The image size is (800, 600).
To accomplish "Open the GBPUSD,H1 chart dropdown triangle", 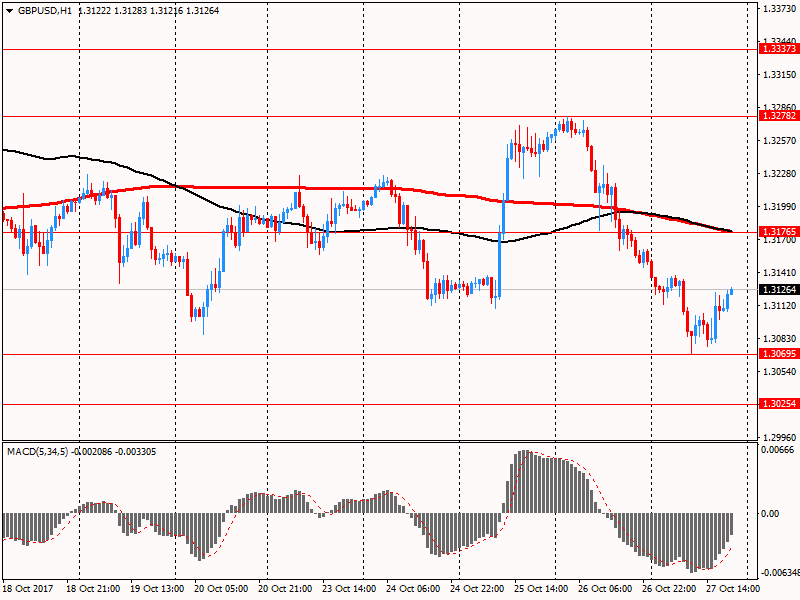I will pos(9,11).
